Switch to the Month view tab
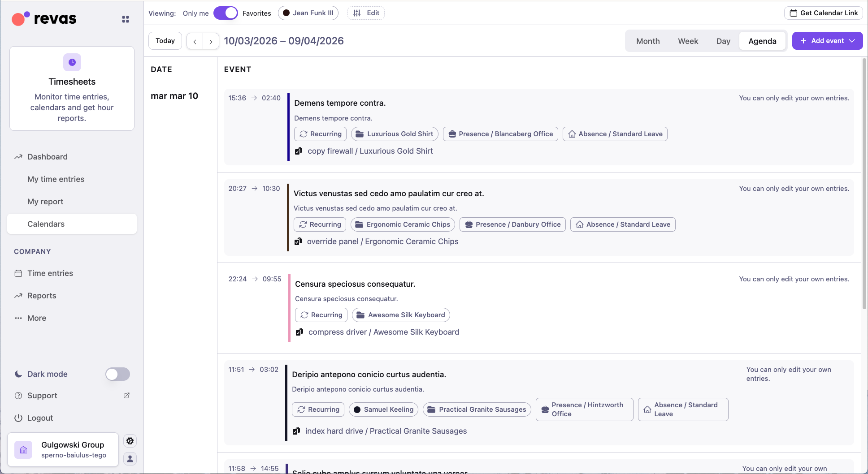 pos(647,41)
